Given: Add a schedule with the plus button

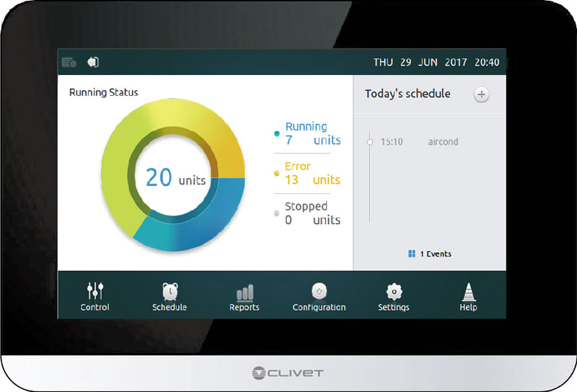Looking at the screenshot, I should click(481, 94).
